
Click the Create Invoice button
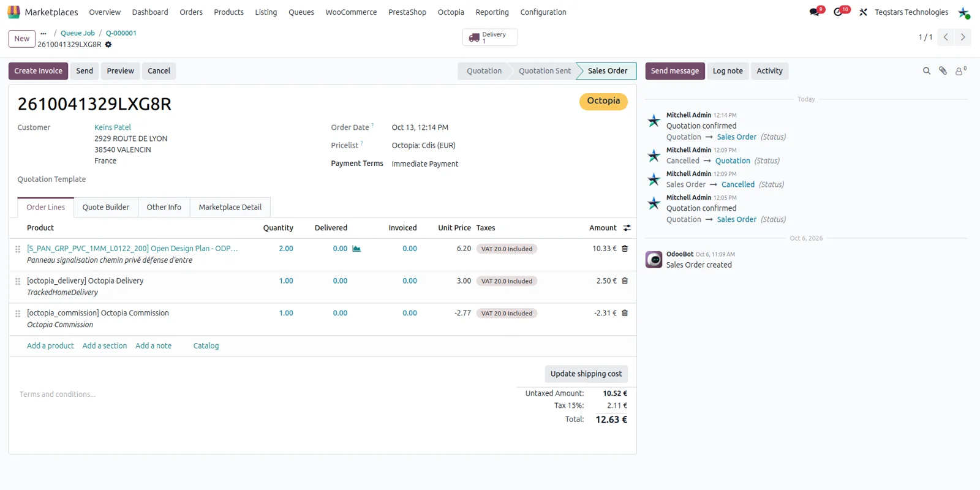click(39, 71)
